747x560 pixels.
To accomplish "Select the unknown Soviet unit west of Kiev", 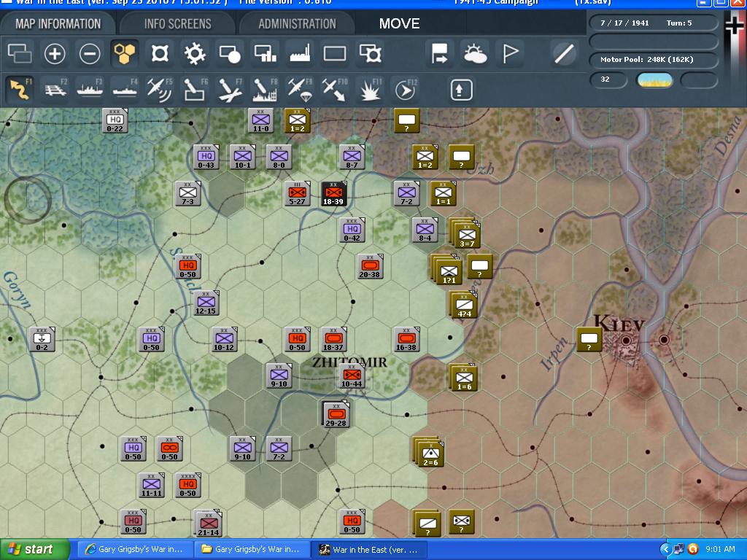I will pos(589,340).
